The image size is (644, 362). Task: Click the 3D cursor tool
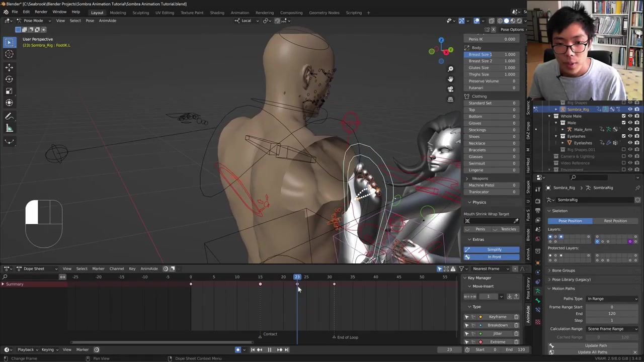[9, 54]
